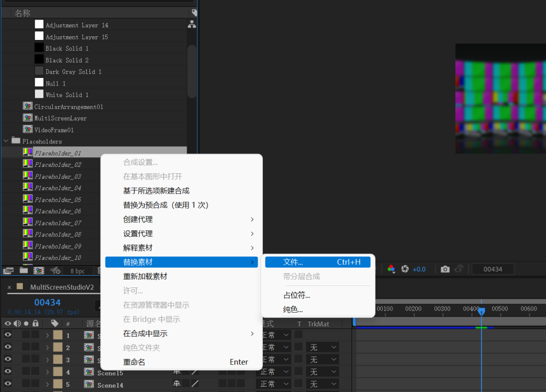Click the label color swatch of Scene14
Viewport: 546px width, 392px height.
58,383
